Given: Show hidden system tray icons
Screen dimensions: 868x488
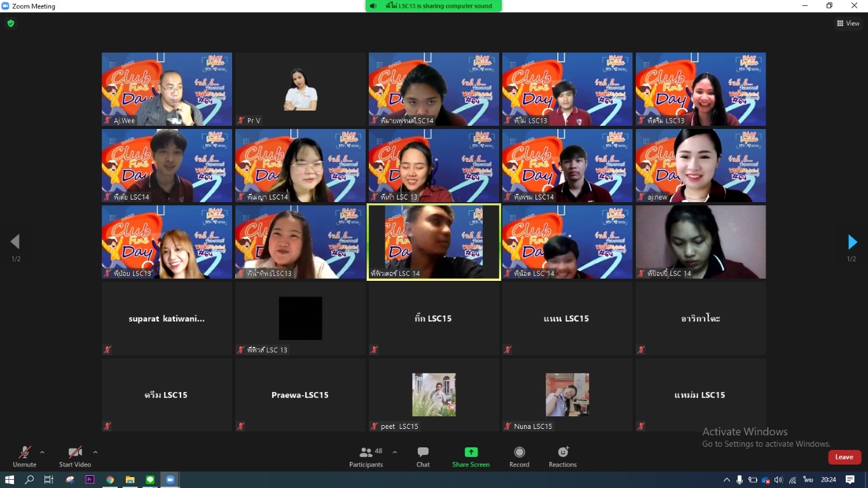Looking at the screenshot, I should click(x=727, y=480).
